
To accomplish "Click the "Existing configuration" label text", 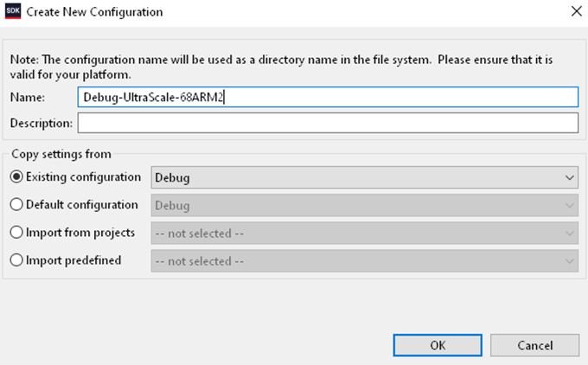I will 83,177.
